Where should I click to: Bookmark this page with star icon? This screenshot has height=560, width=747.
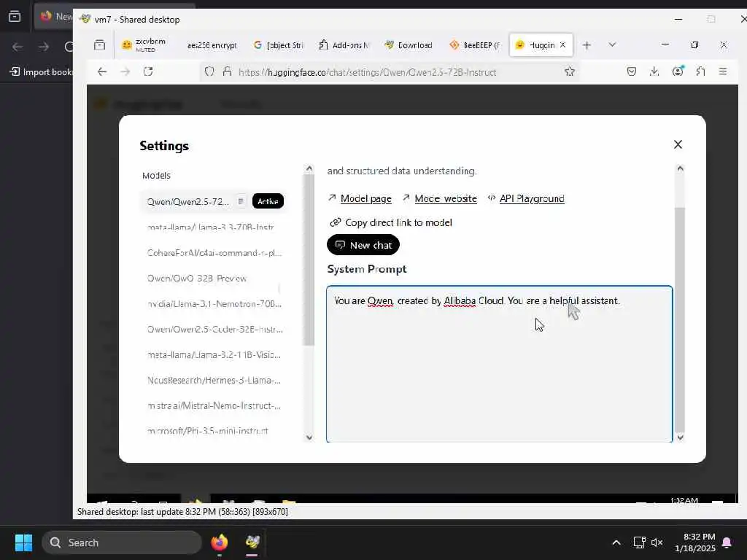click(x=569, y=72)
